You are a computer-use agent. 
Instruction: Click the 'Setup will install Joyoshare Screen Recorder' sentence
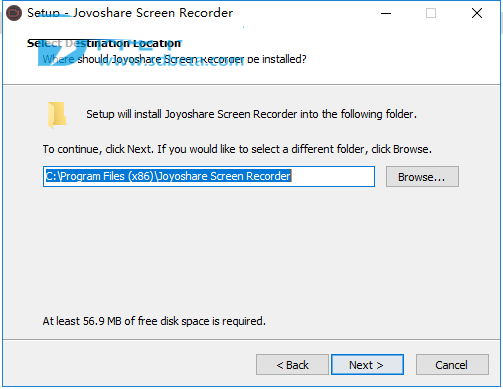click(251, 114)
